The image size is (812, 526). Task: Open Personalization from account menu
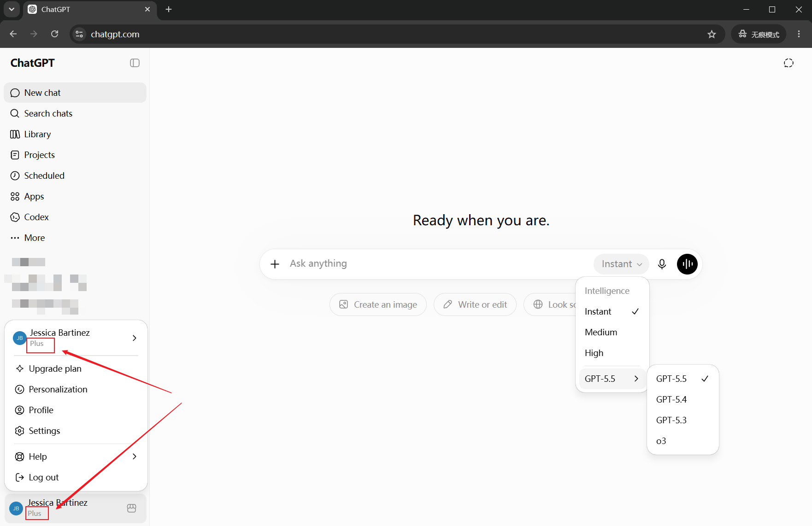click(76, 390)
